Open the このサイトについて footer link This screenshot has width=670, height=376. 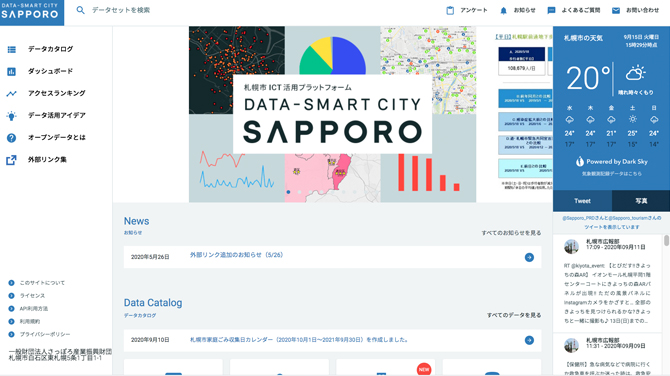pyautogui.click(x=42, y=283)
